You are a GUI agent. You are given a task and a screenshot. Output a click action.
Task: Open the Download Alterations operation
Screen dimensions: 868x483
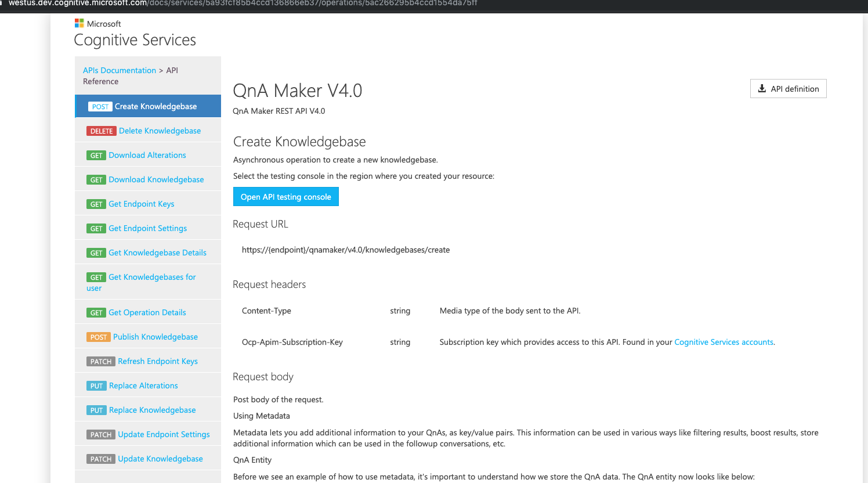(x=147, y=155)
